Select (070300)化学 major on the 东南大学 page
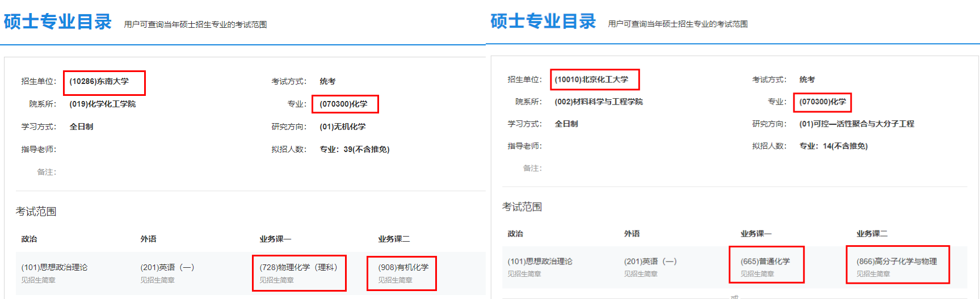Viewport: 980px width, 299px height. 343,104
